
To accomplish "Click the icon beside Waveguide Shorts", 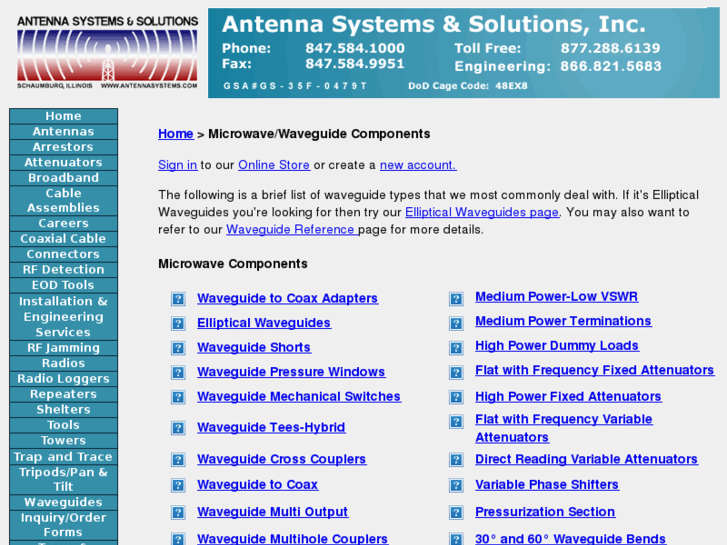I will click(178, 348).
